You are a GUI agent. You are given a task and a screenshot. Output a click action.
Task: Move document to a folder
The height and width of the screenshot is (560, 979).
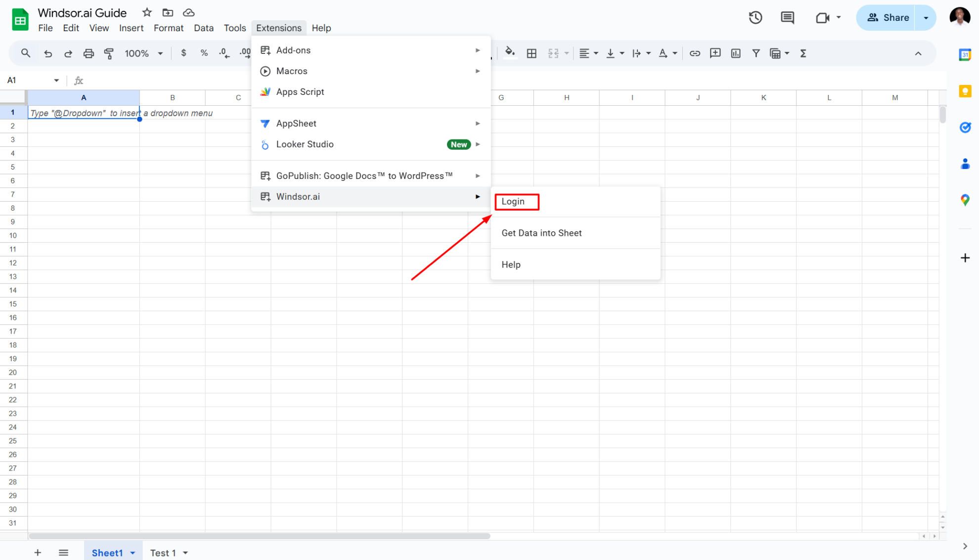(x=168, y=13)
